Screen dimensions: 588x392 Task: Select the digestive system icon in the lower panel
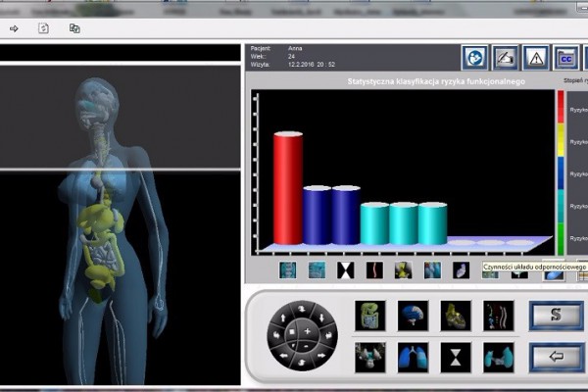[368, 315]
